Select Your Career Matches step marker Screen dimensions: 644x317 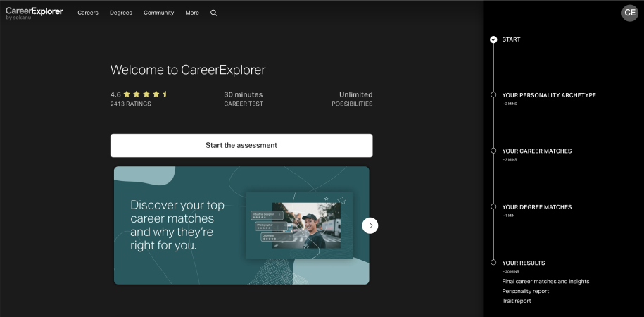[493, 151]
